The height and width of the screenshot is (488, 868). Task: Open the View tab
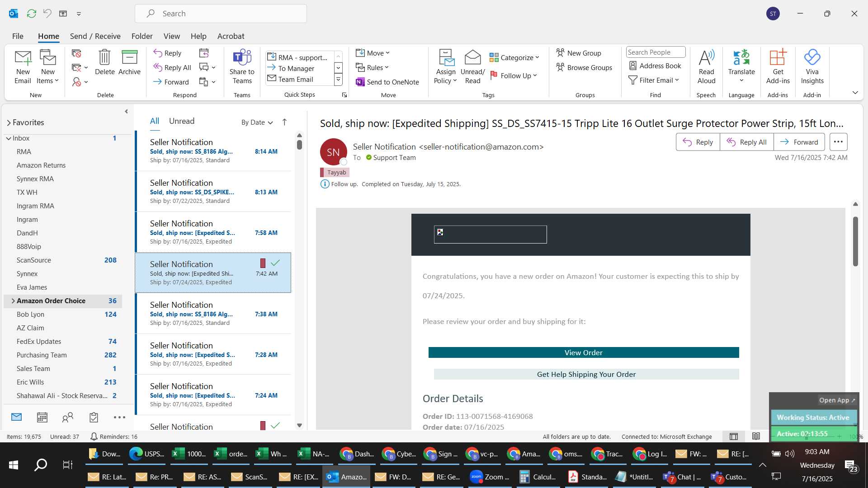(171, 36)
